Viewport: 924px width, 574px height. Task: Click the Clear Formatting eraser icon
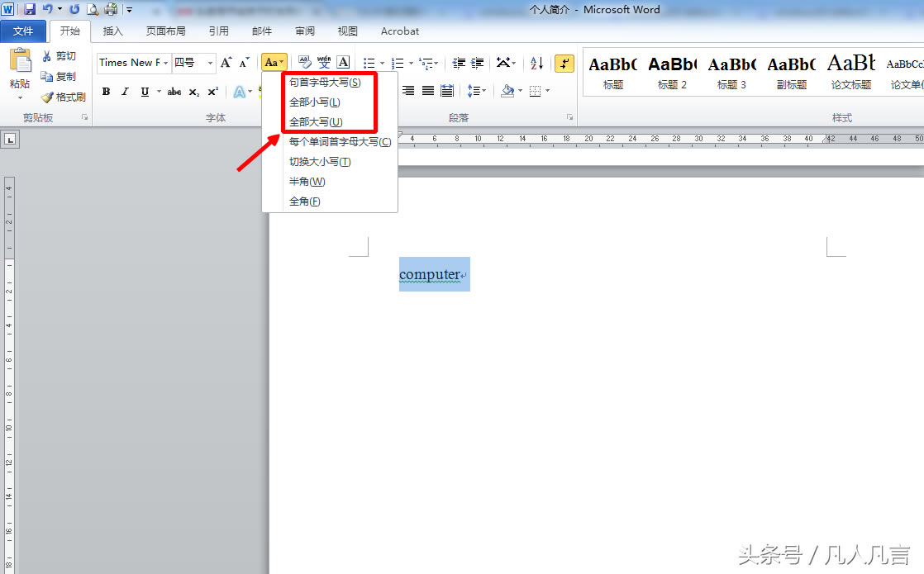[x=303, y=63]
